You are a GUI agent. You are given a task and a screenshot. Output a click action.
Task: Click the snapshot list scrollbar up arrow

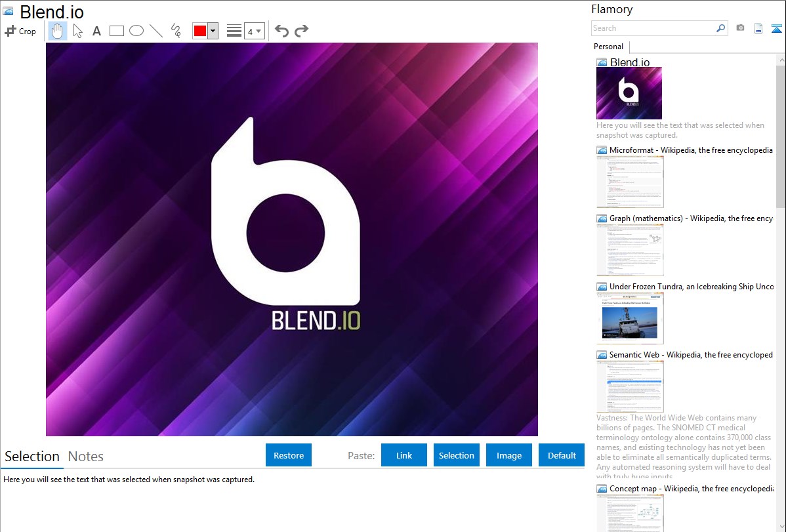tap(781, 60)
